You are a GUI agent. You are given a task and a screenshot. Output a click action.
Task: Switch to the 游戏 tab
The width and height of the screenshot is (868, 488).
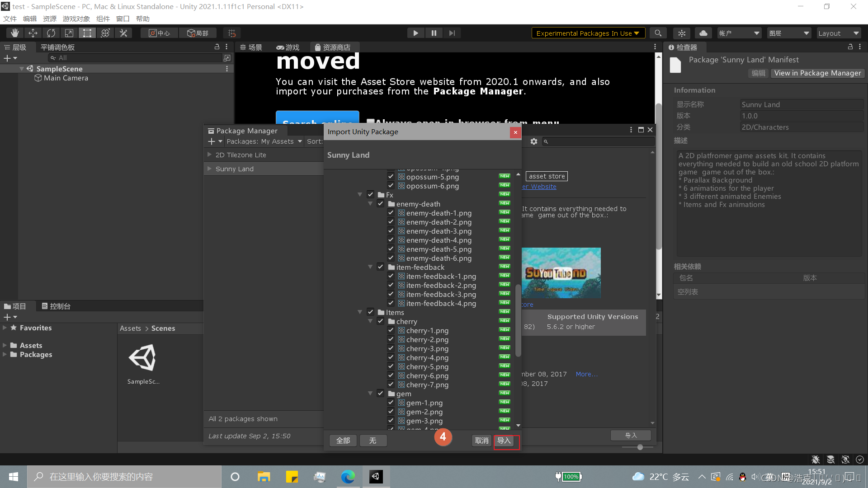288,47
